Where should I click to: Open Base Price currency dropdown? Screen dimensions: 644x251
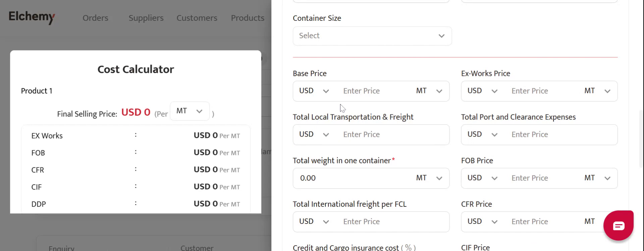pyautogui.click(x=314, y=91)
